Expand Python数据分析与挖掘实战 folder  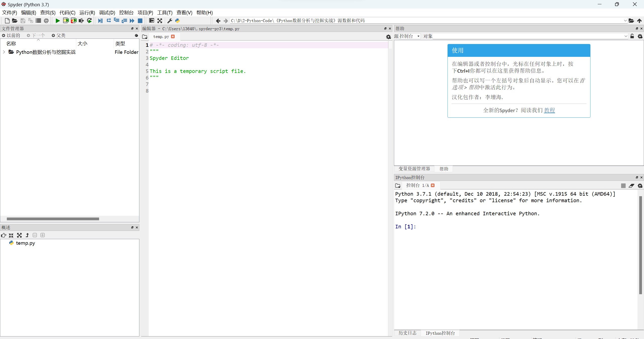coord(4,52)
